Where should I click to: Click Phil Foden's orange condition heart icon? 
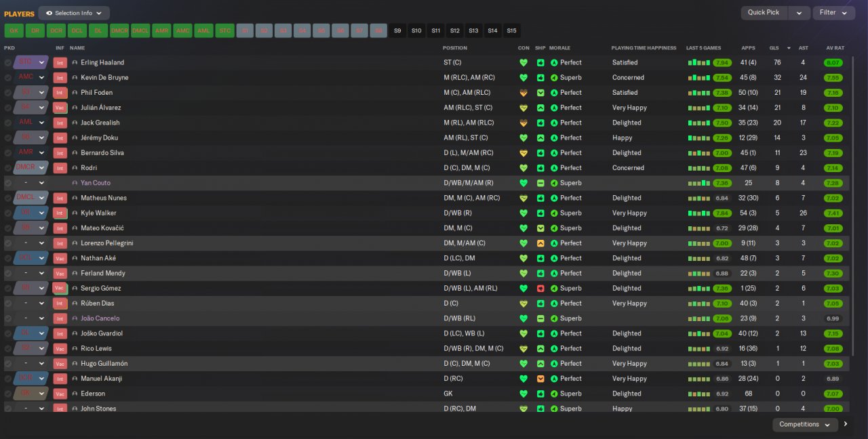pyautogui.click(x=523, y=93)
